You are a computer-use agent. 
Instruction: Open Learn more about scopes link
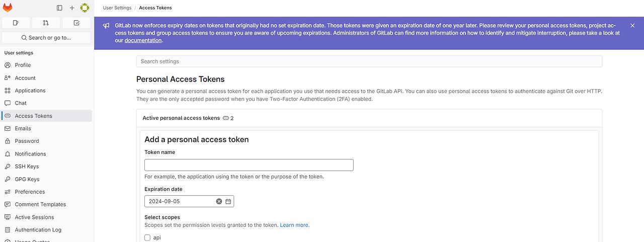[x=295, y=225]
